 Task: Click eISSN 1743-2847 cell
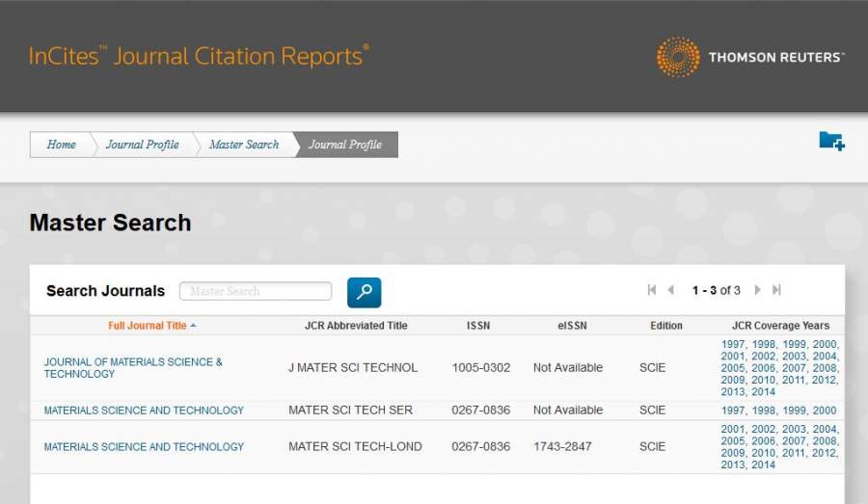click(562, 446)
